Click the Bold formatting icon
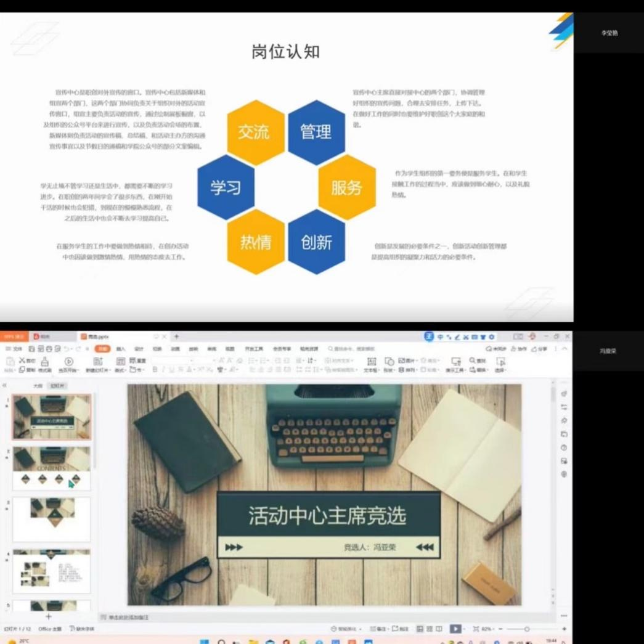 155,370
